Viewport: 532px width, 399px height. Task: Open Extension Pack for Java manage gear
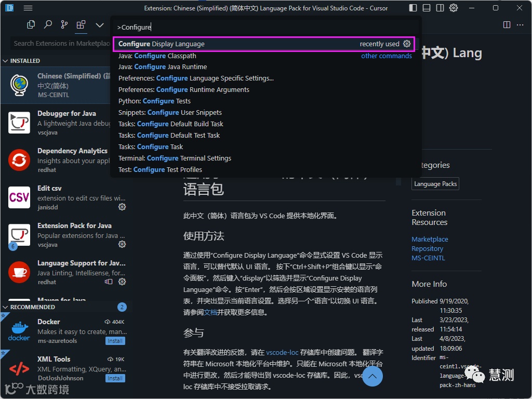click(122, 244)
